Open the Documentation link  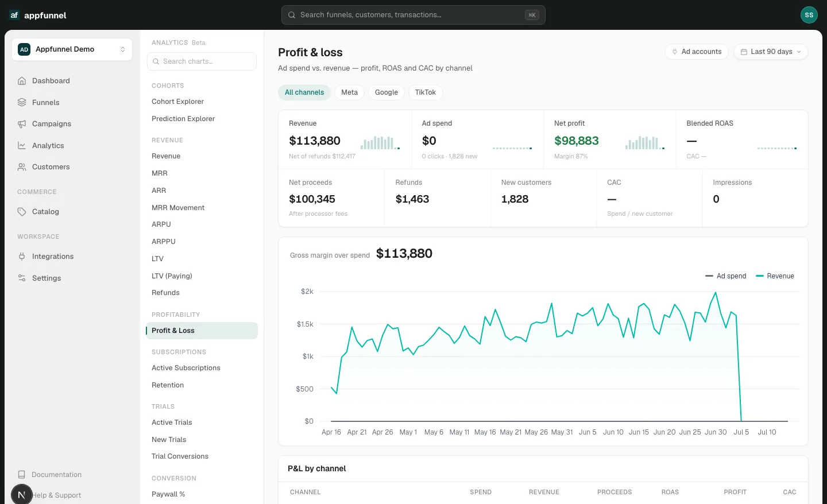click(56, 475)
